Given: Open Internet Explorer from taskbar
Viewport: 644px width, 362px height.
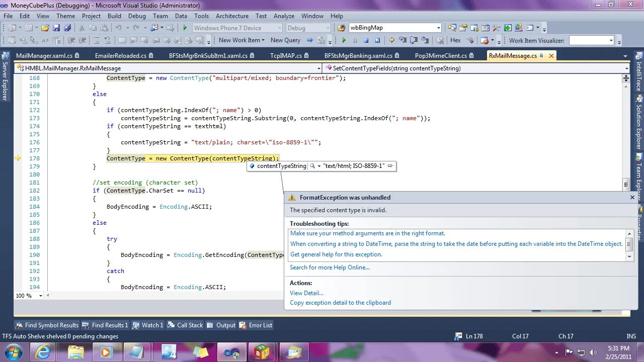Looking at the screenshot, I should (43, 352).
